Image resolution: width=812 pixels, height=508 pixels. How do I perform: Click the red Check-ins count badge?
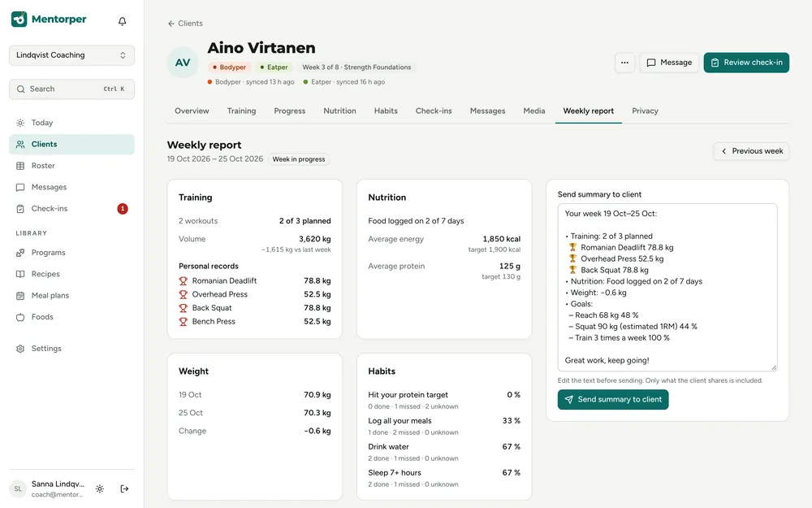tap(123, 209)
